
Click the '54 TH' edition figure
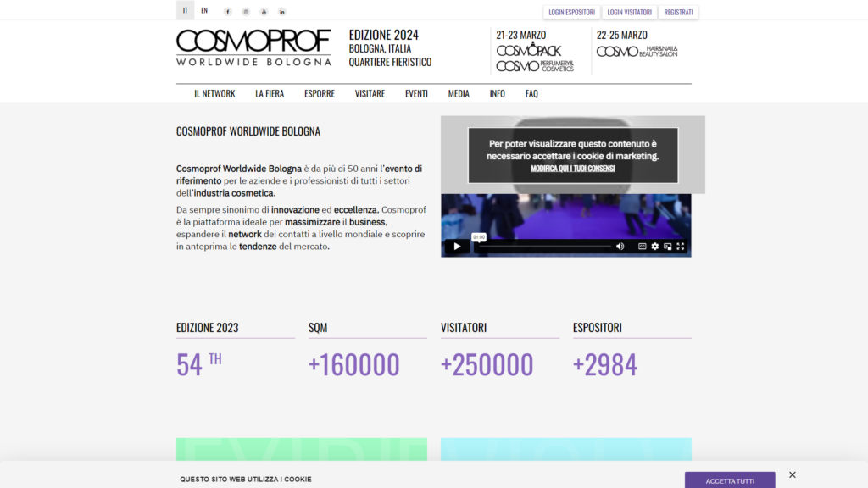tap(198, 364)
